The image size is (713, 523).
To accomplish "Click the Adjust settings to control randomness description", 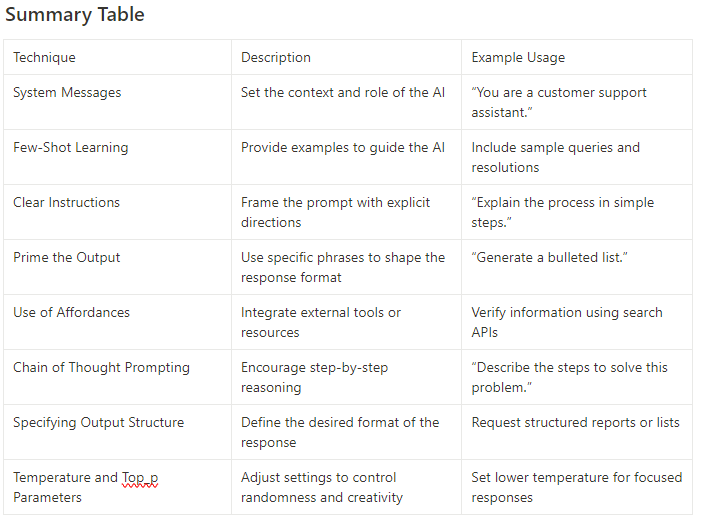I will 321,487.
